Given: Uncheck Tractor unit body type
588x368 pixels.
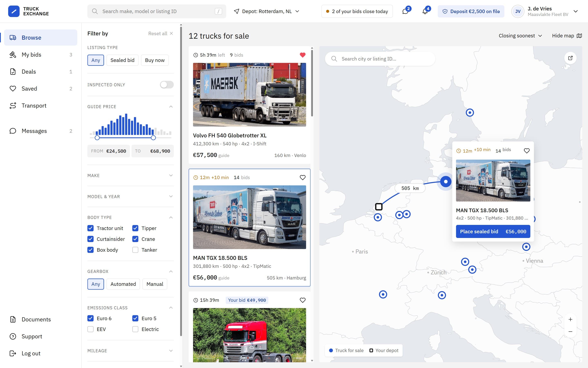Looking at the screenshot, I should coord(90,228).
